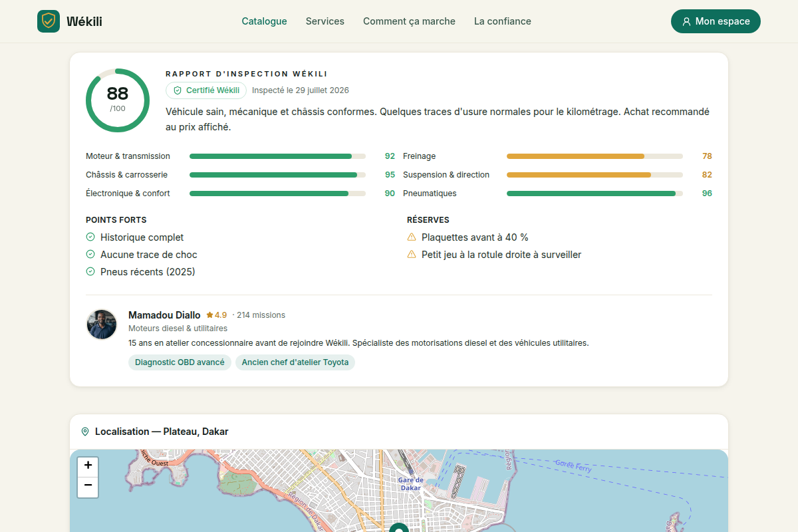The height and width of the screenshot is (532, 798).
Task: Click the Wékili brand name link
Action: (x=84, y=21)
